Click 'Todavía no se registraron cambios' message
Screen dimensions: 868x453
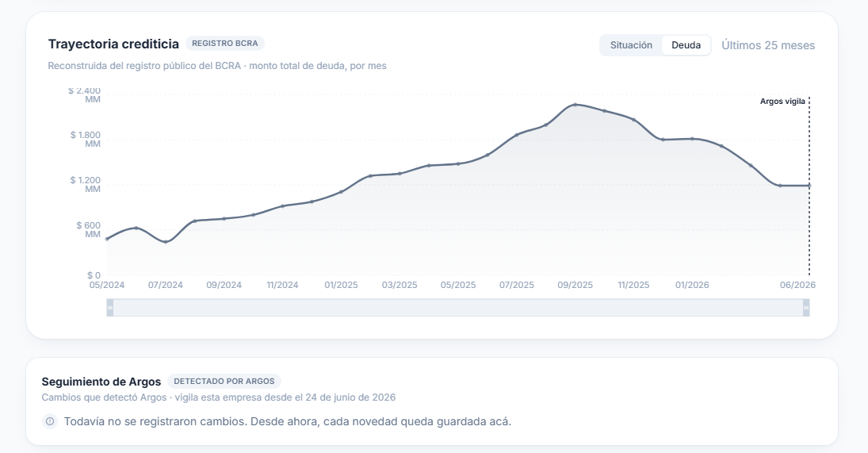click(287, 421)
